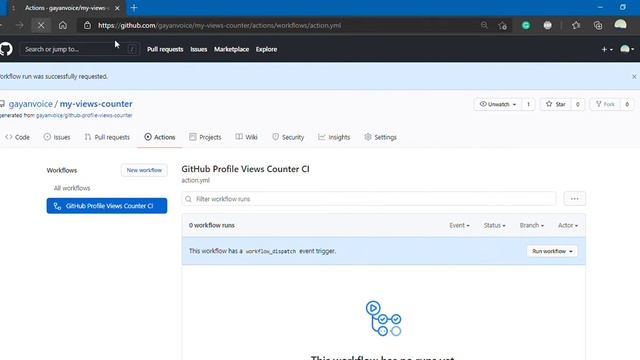Screen dimensions: 640x360
Task: Open the Security tab
Action: pos(288,137)
